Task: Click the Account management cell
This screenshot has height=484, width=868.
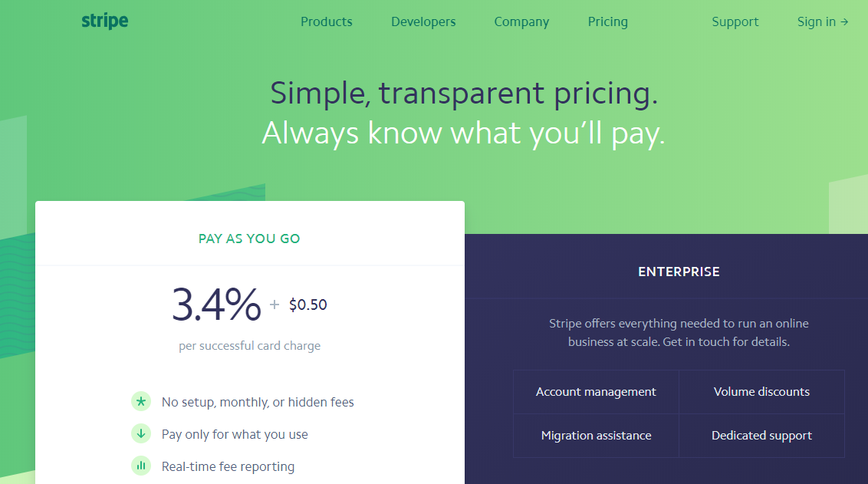Action: coord(596,392)
